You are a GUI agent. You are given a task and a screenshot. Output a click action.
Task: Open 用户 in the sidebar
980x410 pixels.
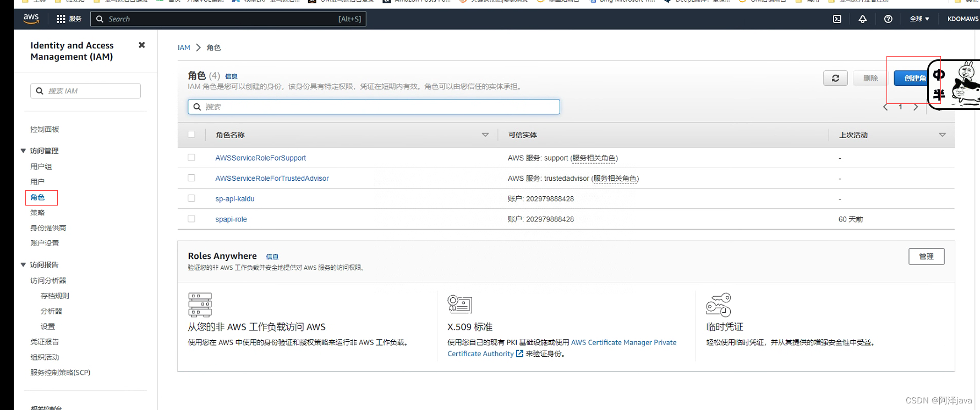pyautogui.click(x=37, y=181)
